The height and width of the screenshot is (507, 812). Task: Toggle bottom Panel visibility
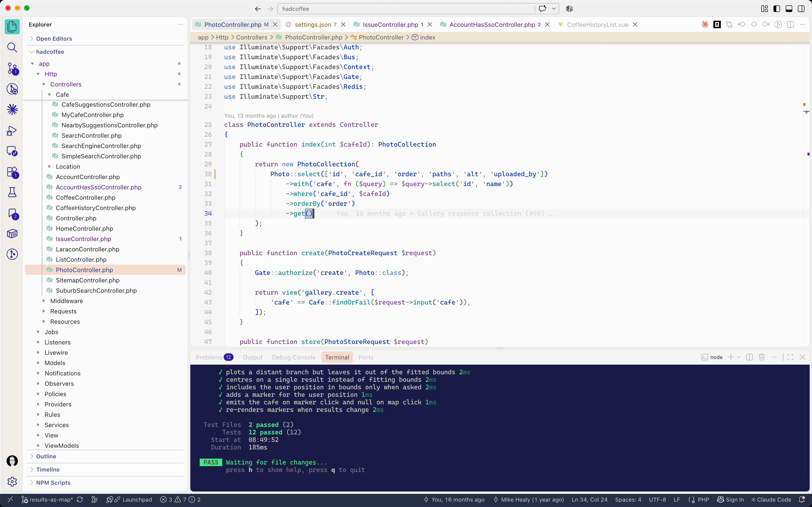789,9
